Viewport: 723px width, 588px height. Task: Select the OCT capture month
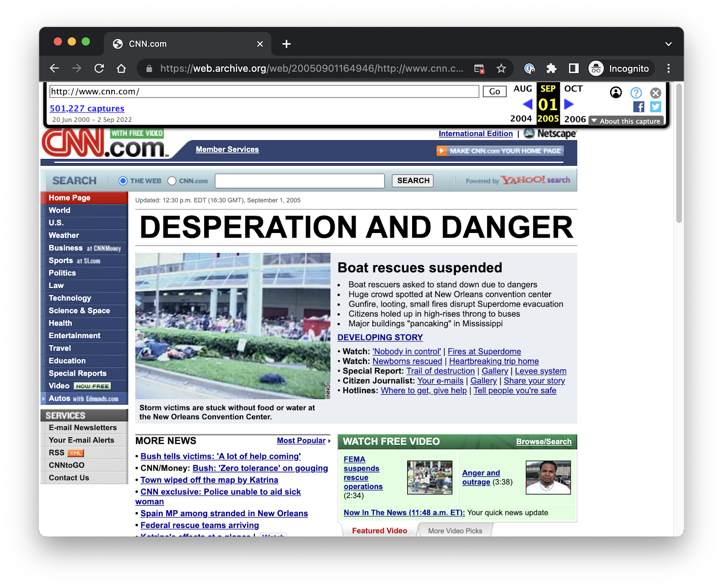coord(573,89)
